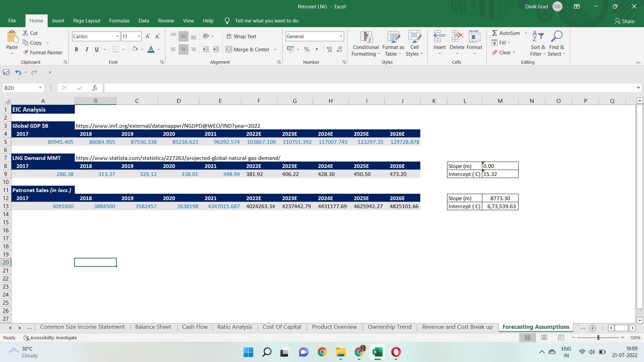Viewport: 644px width, 362px height.
Task: Click the Delete cells icon
Action: coord(457,37)
